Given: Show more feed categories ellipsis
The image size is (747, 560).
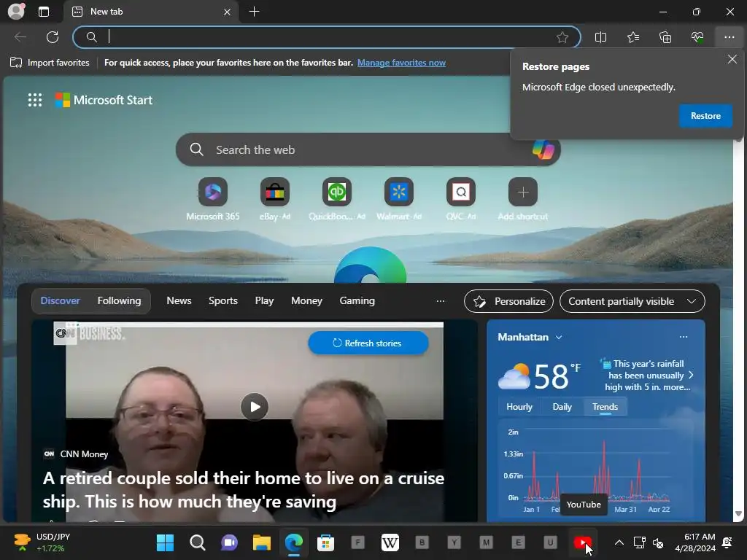Looking at the screenshot, I should click(441, 301).
